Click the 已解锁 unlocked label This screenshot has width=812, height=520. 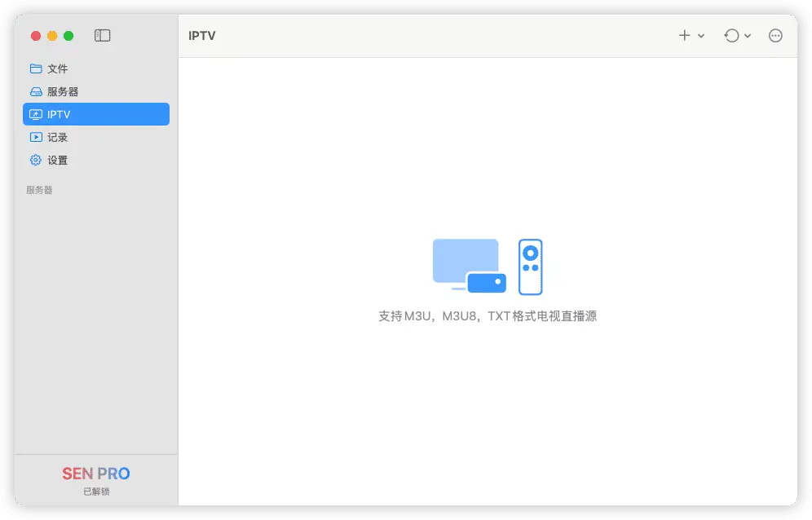96,491
